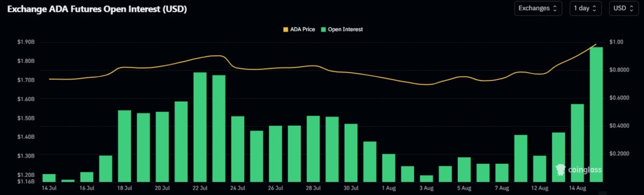644x195 pixels.
Task: Click the USD dropdown chevron arrows
Action: 634,9
